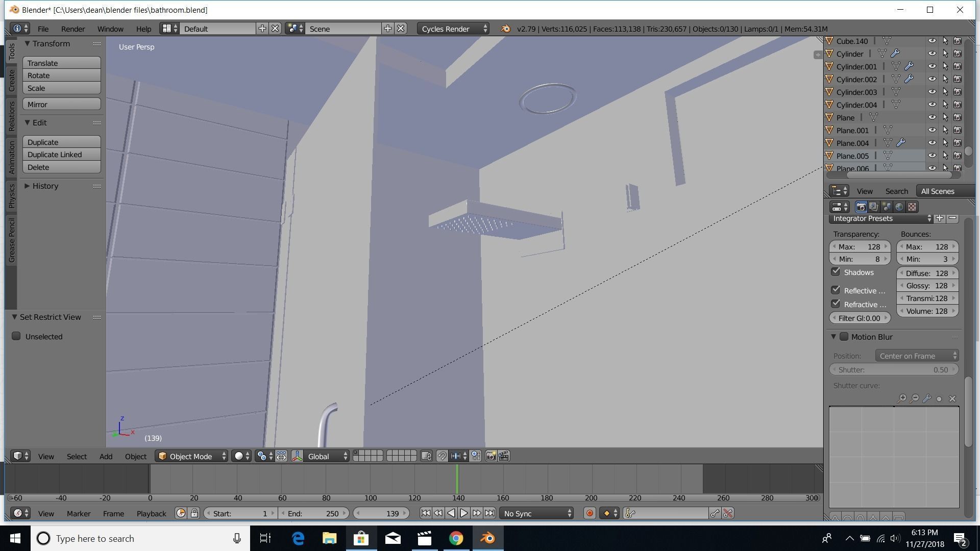Switch to the Grease Pencil tab
This screenshot has width=980, height=551.
pos(12,240)
